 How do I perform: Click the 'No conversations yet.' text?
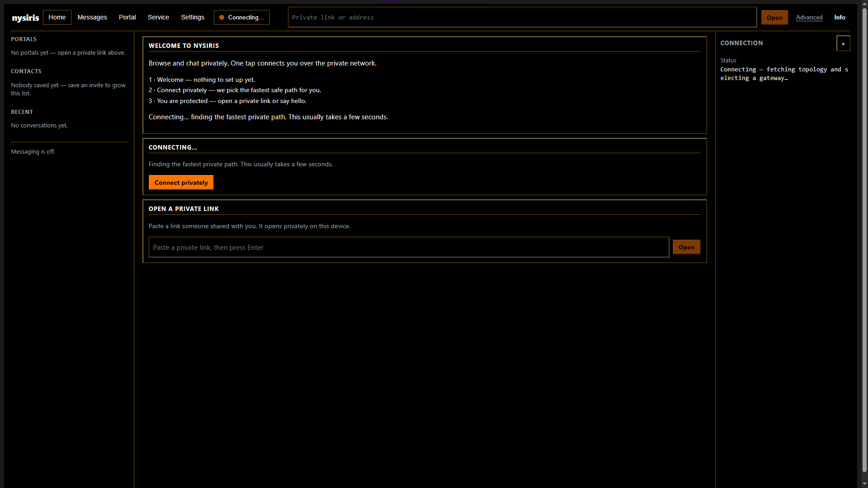(39, 126)
